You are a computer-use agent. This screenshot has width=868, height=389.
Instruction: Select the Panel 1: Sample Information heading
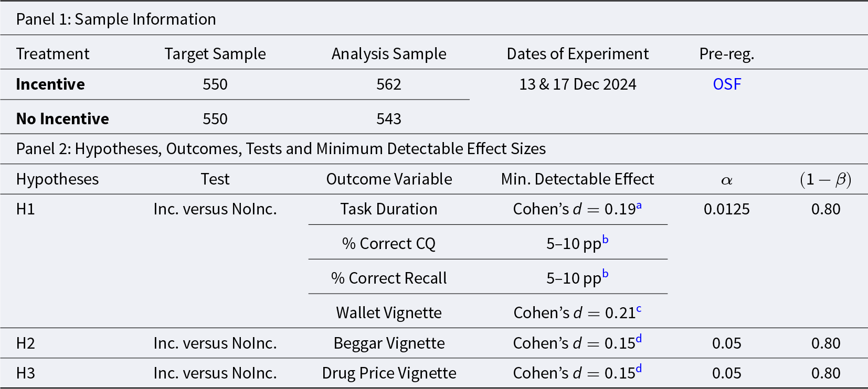click(x=116, y=19)
